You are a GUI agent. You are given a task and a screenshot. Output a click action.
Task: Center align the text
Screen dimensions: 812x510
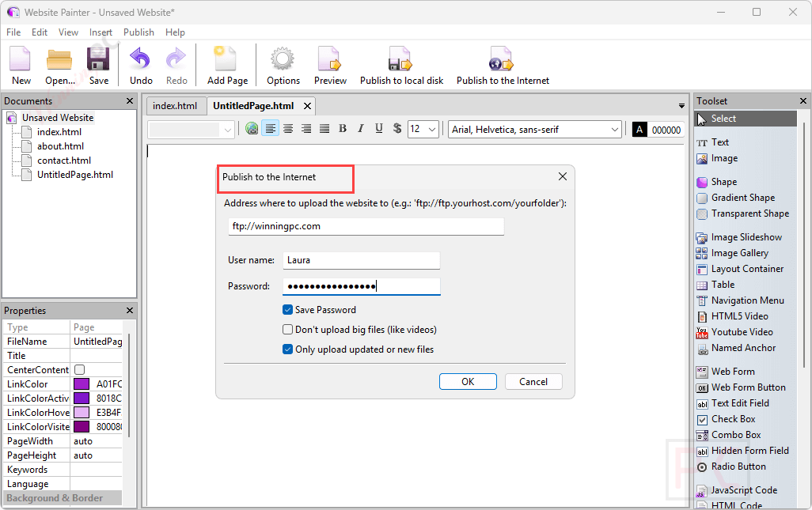coord(288,129)
